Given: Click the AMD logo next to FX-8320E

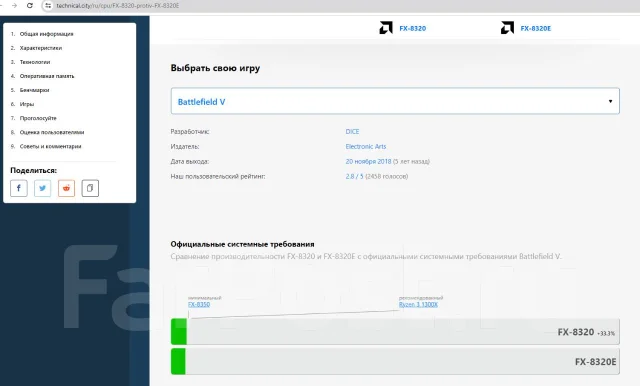Looking at the screenshot, I should point(507,28).
